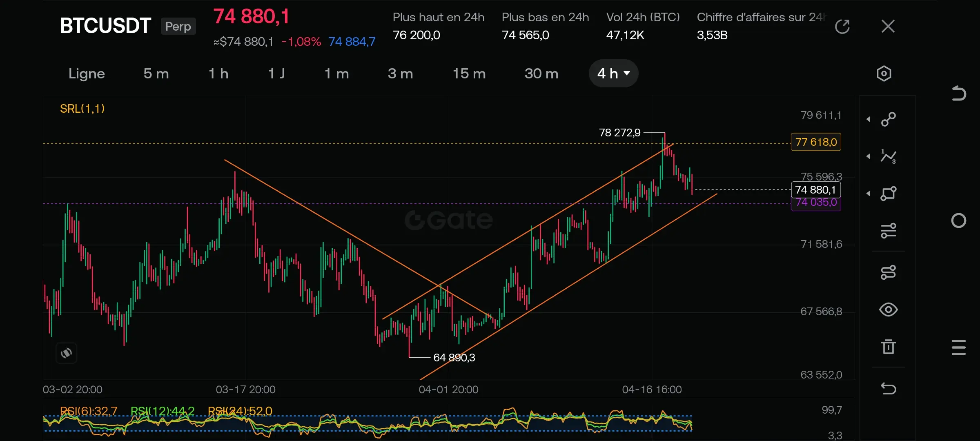Select the wave pattern drawing tool

coord(889,156)
